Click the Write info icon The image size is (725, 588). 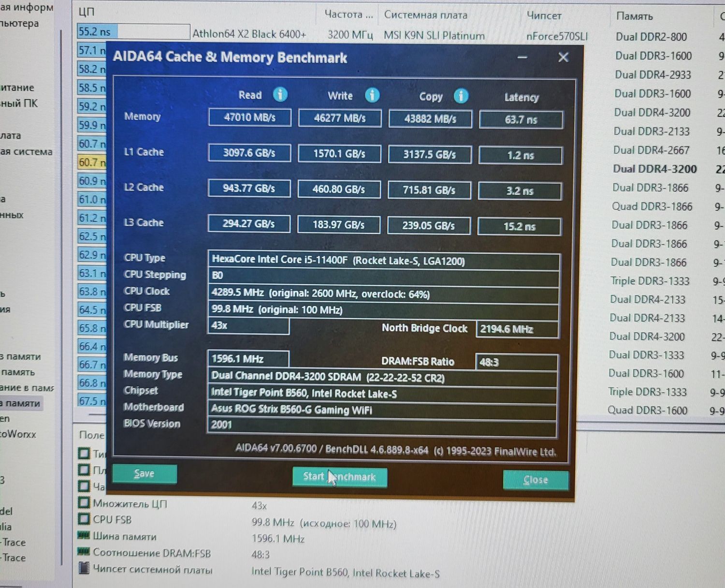pyautogui.click(x=372, y=95)
